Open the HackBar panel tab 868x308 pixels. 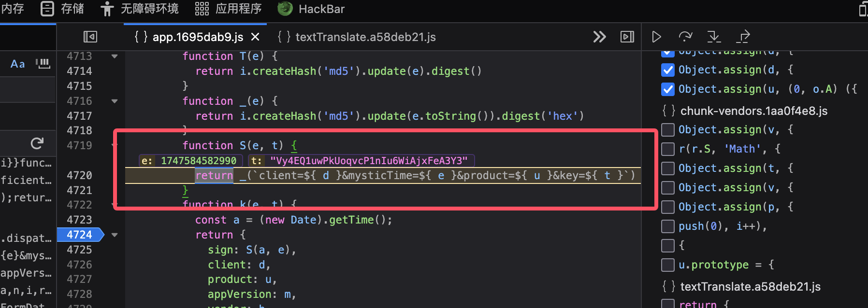tap(312, 9)
